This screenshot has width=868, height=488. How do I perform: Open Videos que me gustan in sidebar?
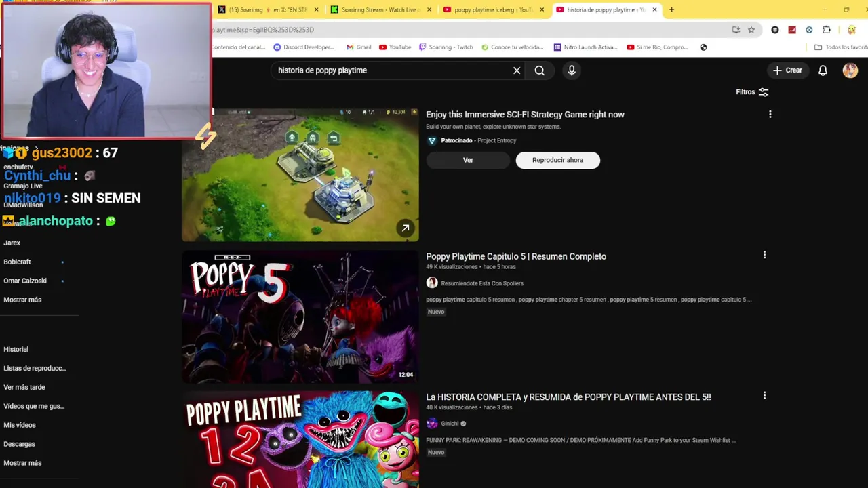(x=34, y=407)
